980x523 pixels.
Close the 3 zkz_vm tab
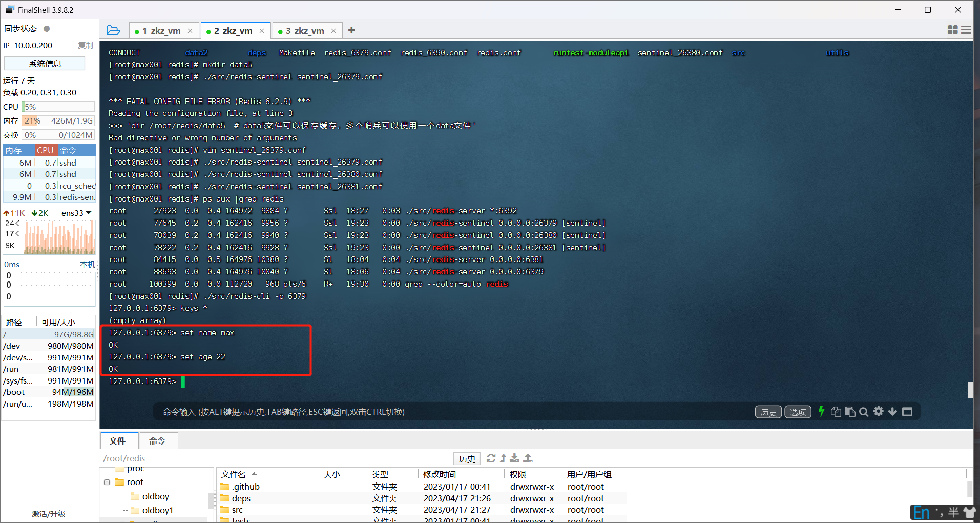pyautogui.click(x=333, y=31)
